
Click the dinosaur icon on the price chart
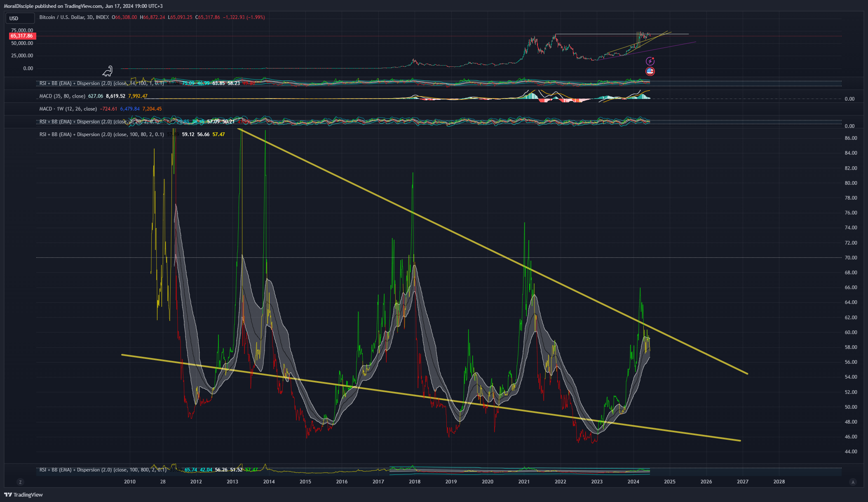[x=107, y=71]
